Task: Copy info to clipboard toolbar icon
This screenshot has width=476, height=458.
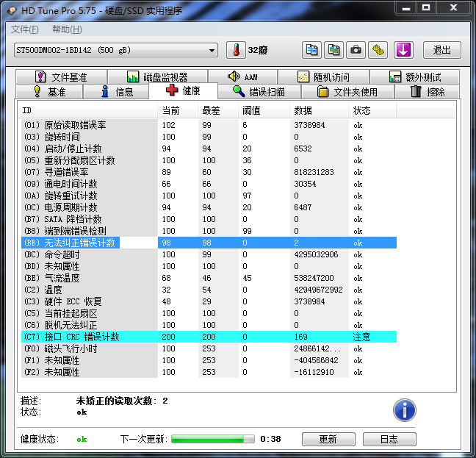Action: 311,50
